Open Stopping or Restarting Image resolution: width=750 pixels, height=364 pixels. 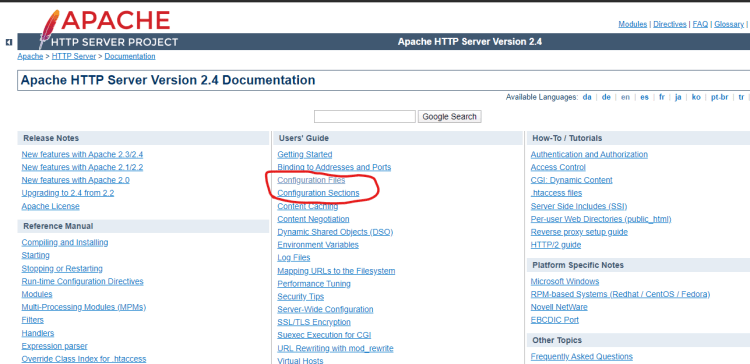62,268
